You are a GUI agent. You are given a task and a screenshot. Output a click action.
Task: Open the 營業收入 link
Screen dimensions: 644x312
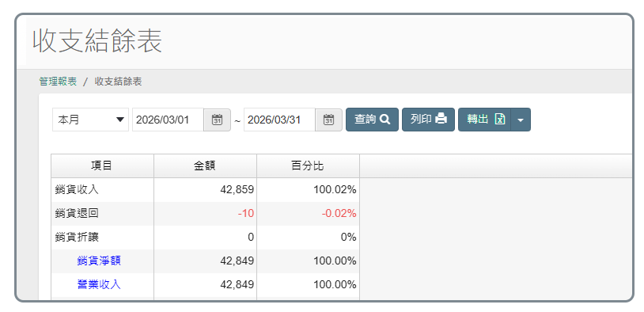[x=99, y=284]
